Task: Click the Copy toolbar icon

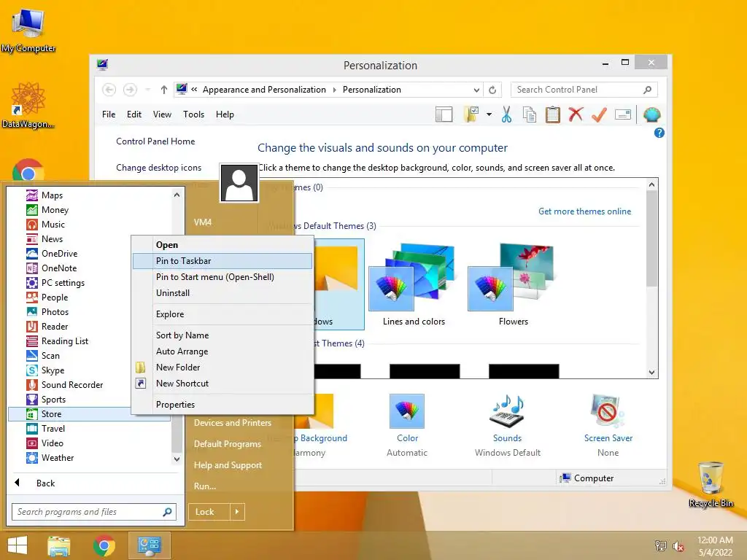Action: pyautogui.click(x=530, y=114)
